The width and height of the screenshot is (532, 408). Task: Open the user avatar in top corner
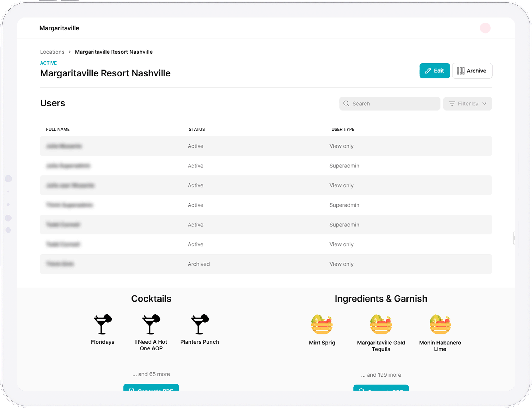(485, 28)
